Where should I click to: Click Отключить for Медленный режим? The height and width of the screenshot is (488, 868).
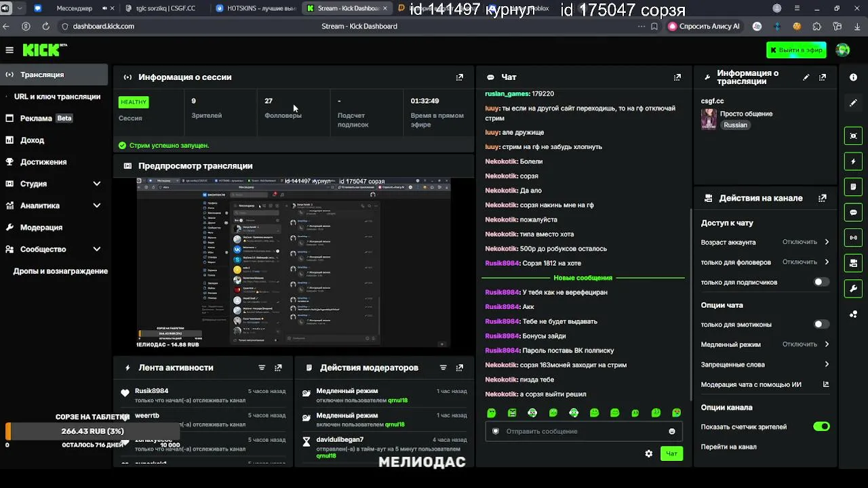click(x=800, y=344)
